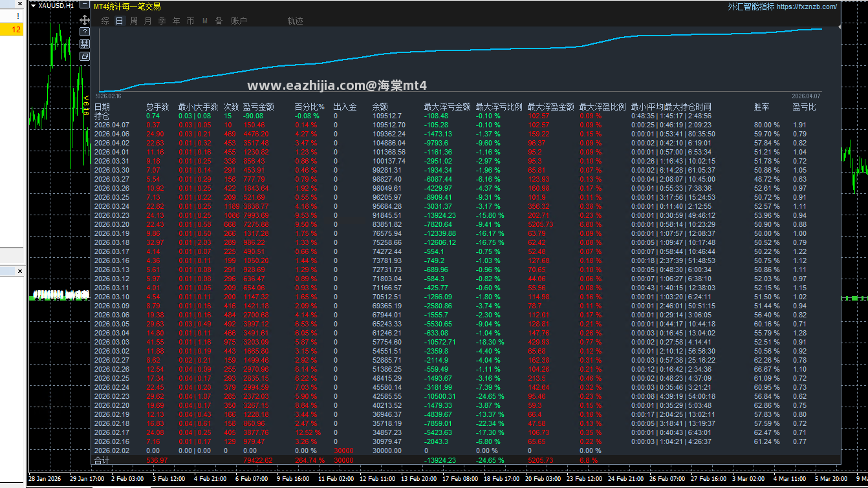Screen dimensions: 868x488
Task: Open the 轨迹 track tab
Action: (295, 21)
